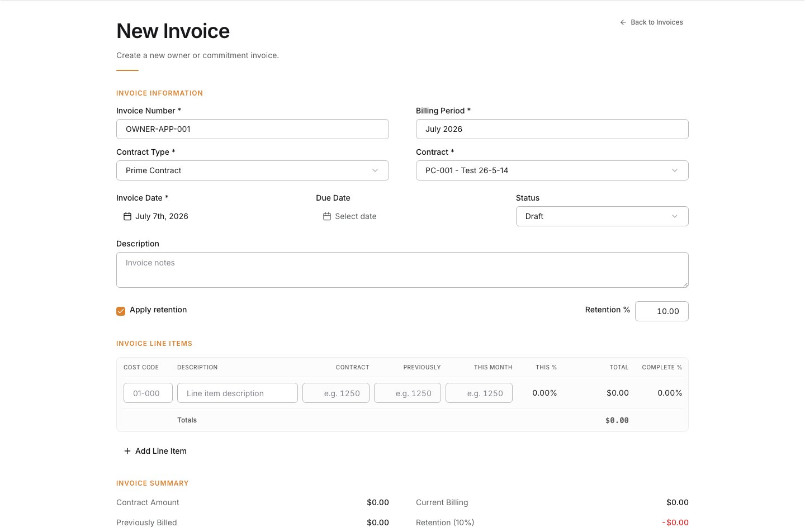Click the Previously Billed summary label

tap(146, 522)
